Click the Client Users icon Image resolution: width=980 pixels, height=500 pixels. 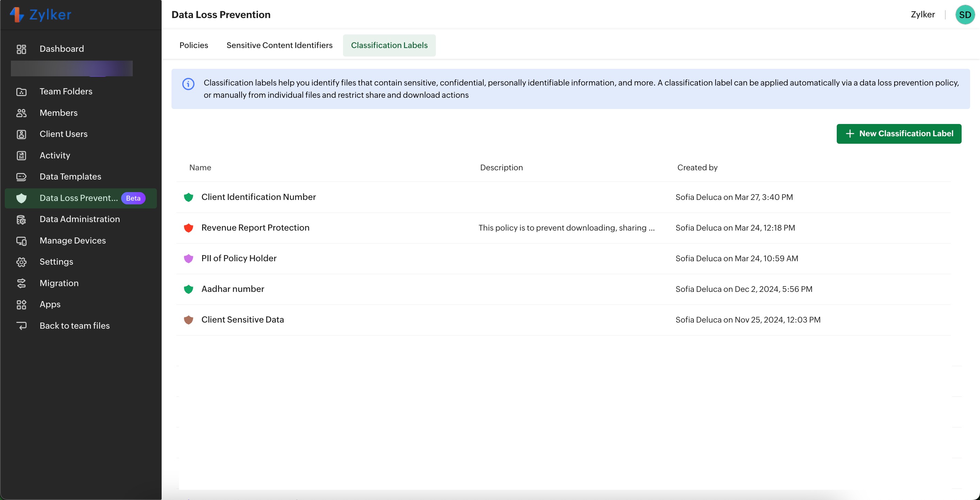[21, 135]
